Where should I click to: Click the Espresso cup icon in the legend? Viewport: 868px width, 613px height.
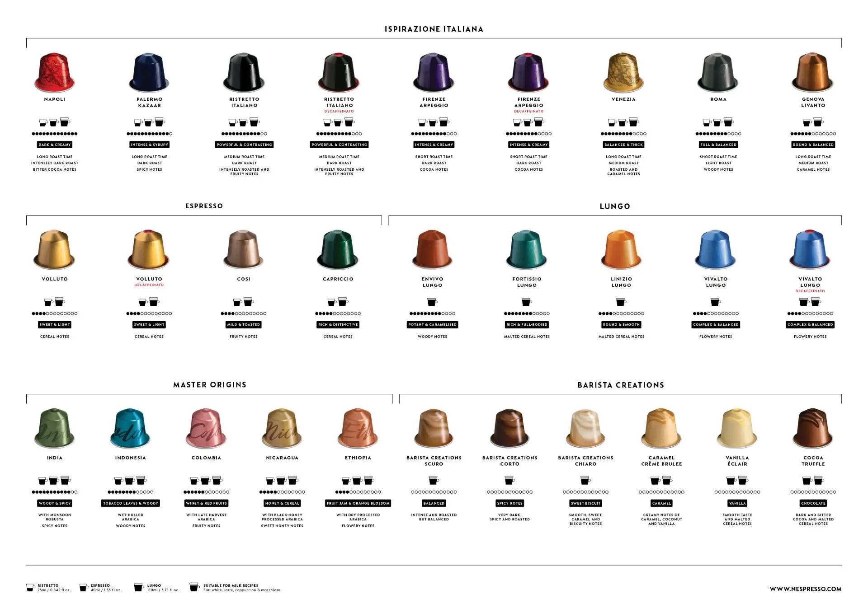click(x=84, y=587)
